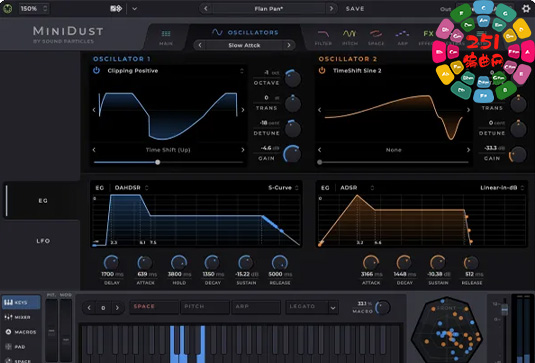The width and height of the screenshot is (535, 363).
Task: Show next waveform for Oscillator 1
Action: pyautogui.click(x=243, y=110)
